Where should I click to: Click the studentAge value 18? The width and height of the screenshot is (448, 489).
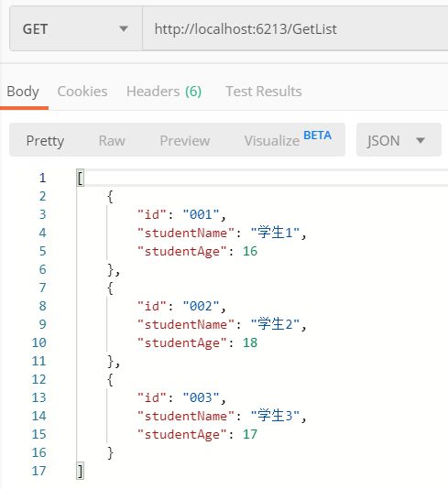pyautogui.click(x=250, y=342)
